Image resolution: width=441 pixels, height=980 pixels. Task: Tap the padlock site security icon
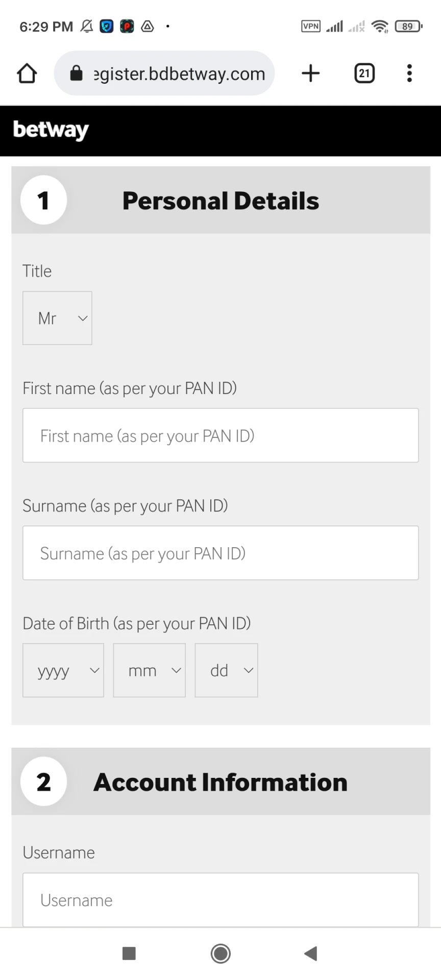76,73
